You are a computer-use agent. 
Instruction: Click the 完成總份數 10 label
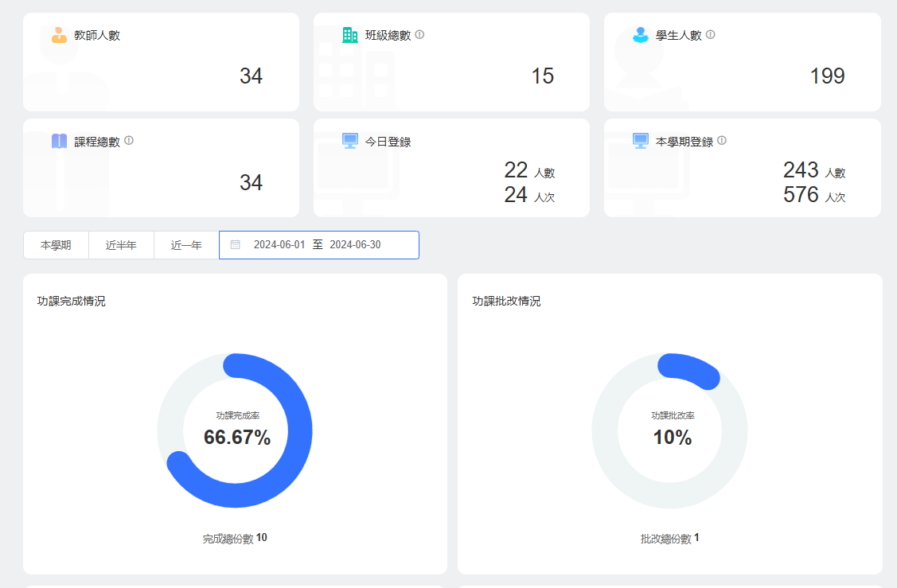(x=235, y=538)
